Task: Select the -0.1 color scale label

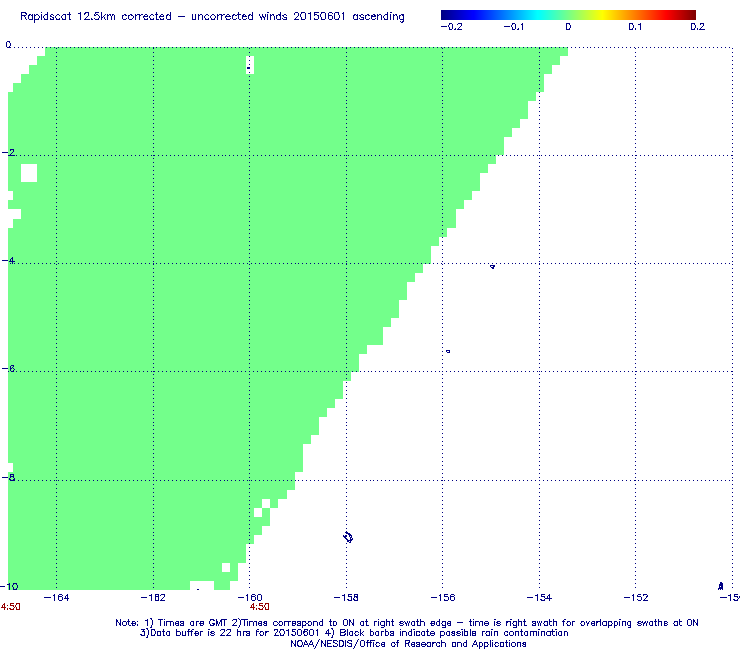Action: pyautogui.click(x=513, y=27)
